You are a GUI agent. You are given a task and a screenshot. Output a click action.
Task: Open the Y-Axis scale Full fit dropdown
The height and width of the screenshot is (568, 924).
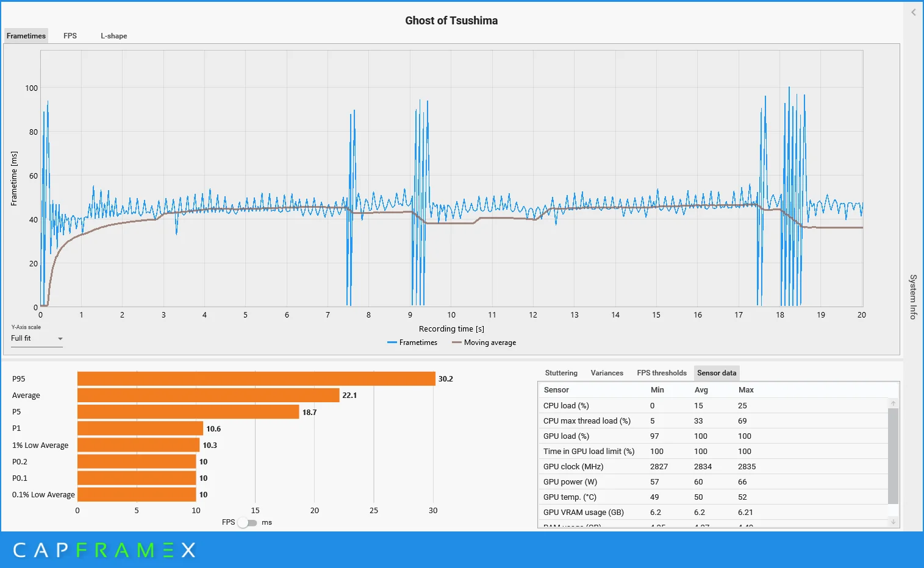click(x=37, y=339)
